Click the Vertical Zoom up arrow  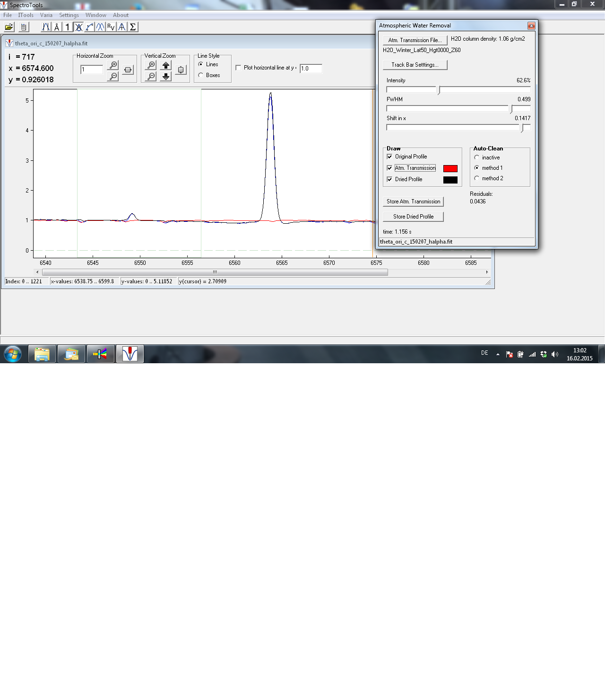click(x=166, y=65)
